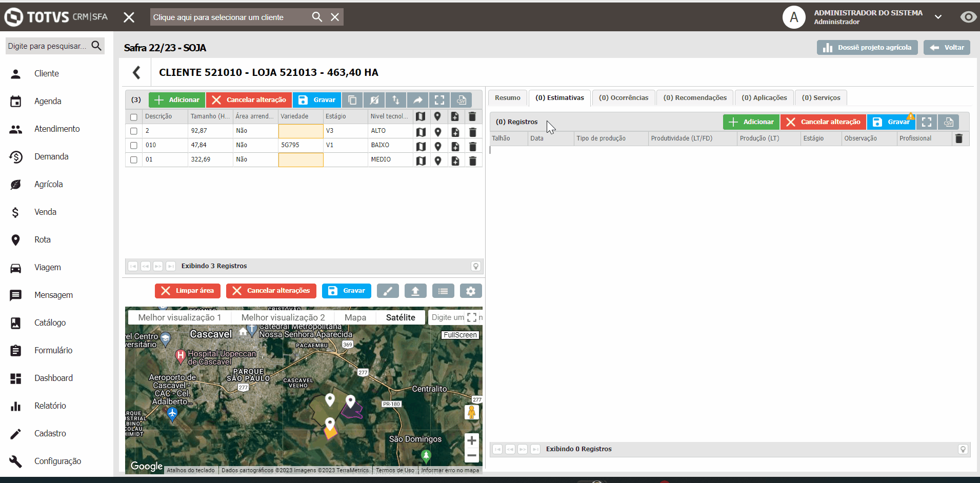Click the Variedade cell value 5G795
Image resolution: width=980 pixels, height=483 pixels.
click(301, 146)
